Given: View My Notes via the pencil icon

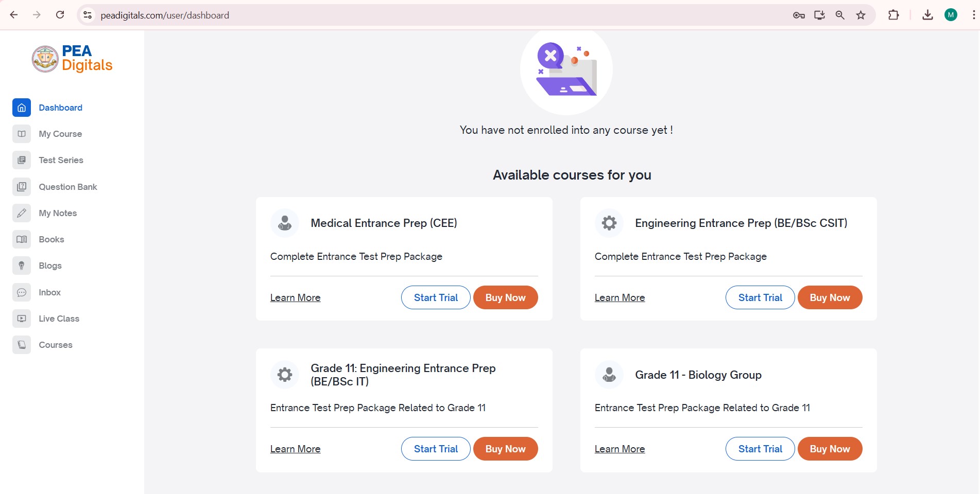Looking at the screenshot, I should point(21,213).
